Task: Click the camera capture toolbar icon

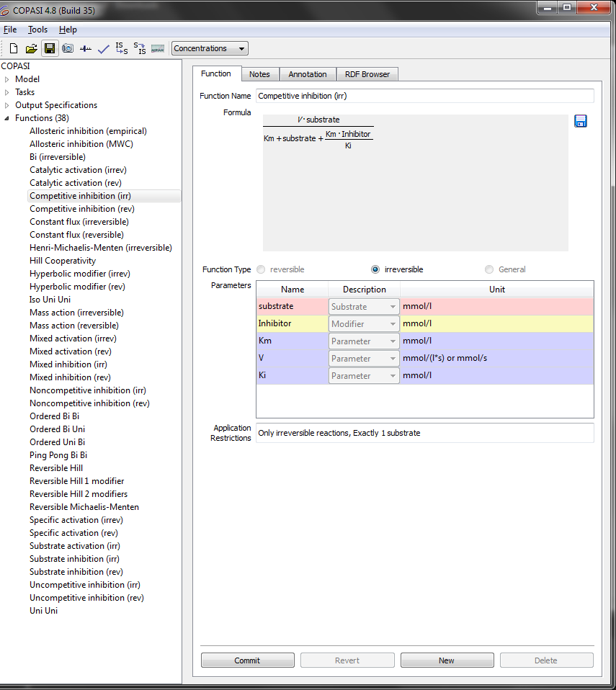Action: tap(67, 48)
